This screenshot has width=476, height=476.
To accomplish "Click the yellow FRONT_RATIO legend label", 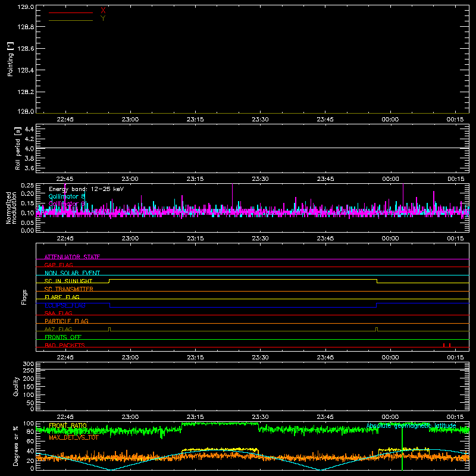I will (68, 425).
